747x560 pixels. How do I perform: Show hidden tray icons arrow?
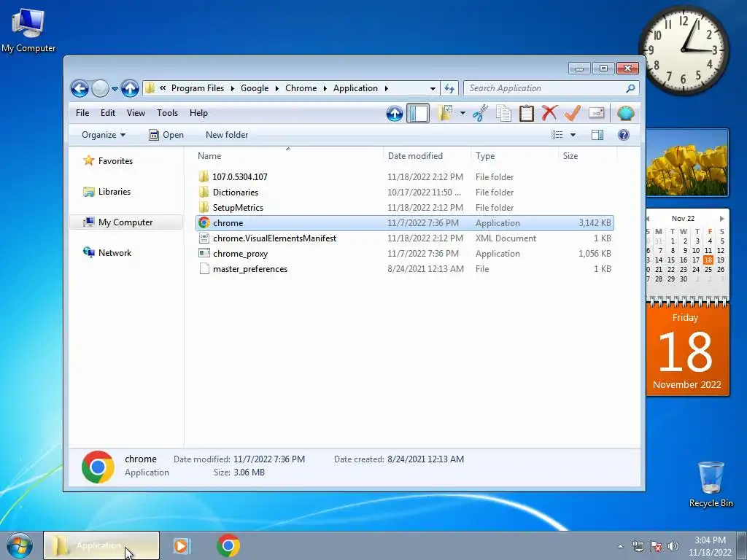tap(620, 546)
